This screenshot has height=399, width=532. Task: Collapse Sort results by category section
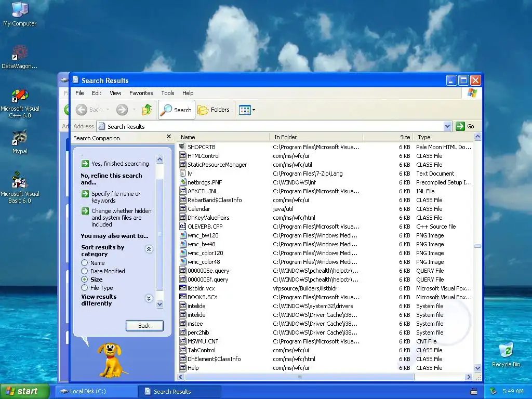[x=149, y=249]
